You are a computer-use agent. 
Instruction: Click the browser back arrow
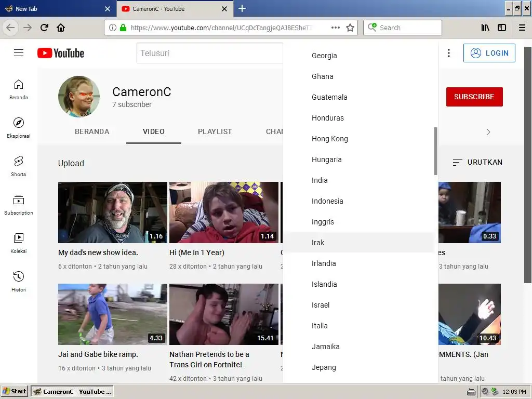[10, 28]
